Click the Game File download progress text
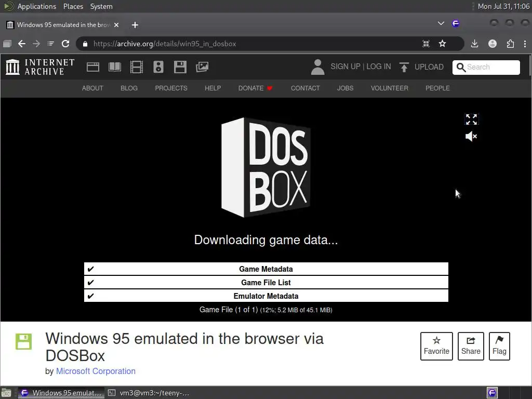This screenshot has width=532, height=399. [x=265, y=310]
